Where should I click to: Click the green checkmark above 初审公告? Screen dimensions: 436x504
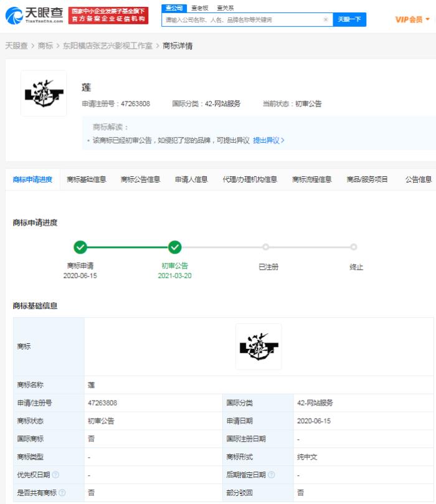(175, 247)
